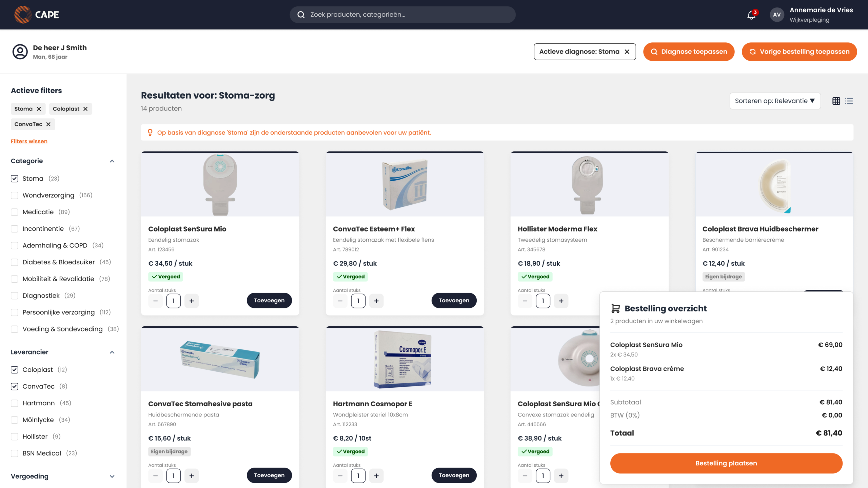The image size is (868, 488).
Task: Increase quantity for ConvaTec Esteem+ Flex
Action: point(376,301)
